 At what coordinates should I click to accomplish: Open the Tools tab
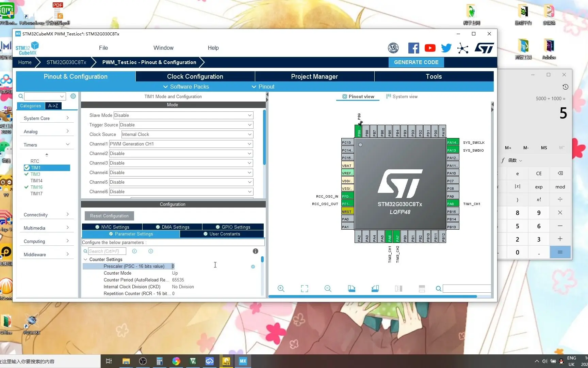point(434,76)
